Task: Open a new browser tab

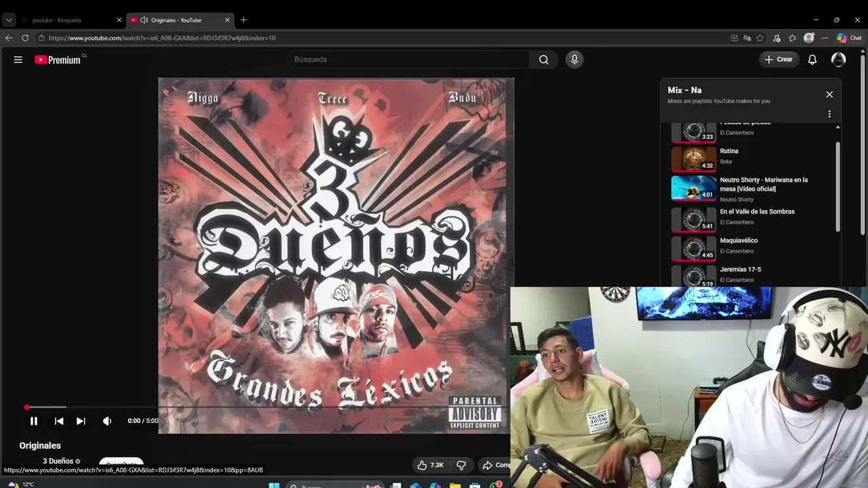Action: tap(243, 20)
